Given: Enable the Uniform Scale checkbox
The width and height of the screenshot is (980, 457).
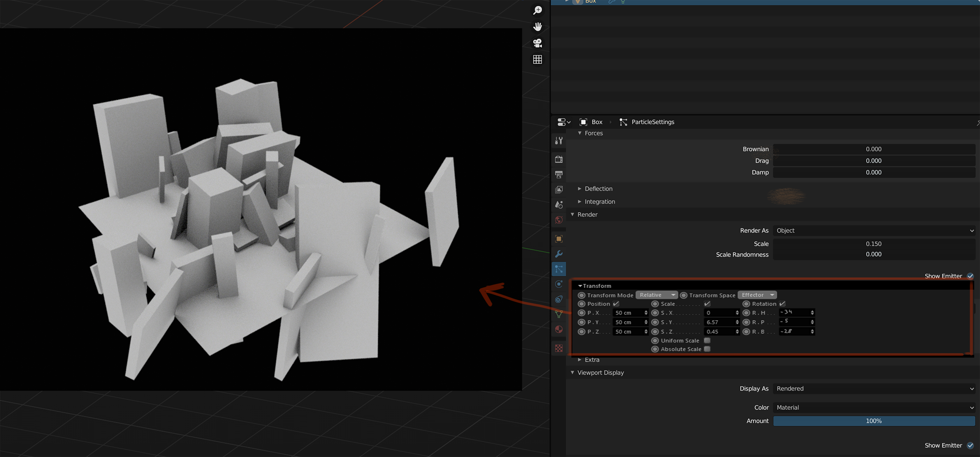Looking at the screenshot, I should tap(707, 340).
